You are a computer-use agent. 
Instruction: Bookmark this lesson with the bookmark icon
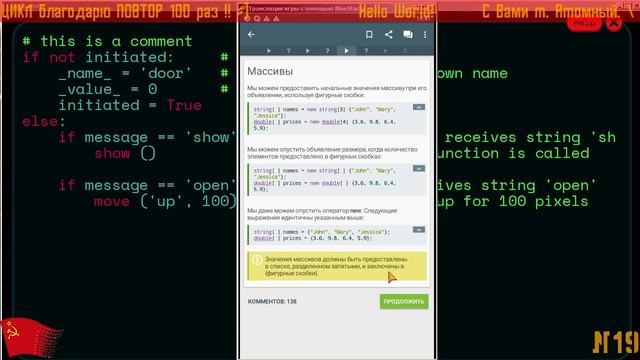coord(369,35)
